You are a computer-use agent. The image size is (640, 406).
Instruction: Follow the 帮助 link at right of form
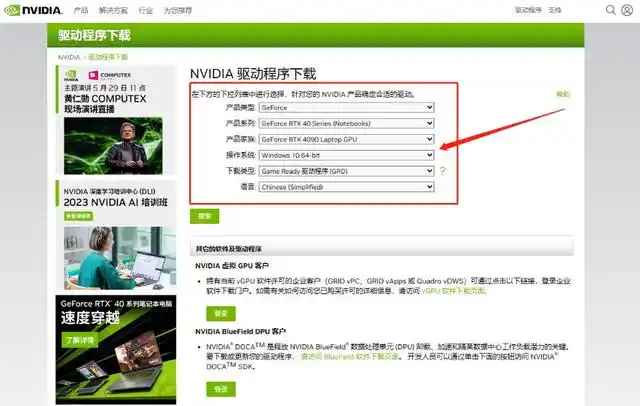pyautogui.click(x=562, y=94)
